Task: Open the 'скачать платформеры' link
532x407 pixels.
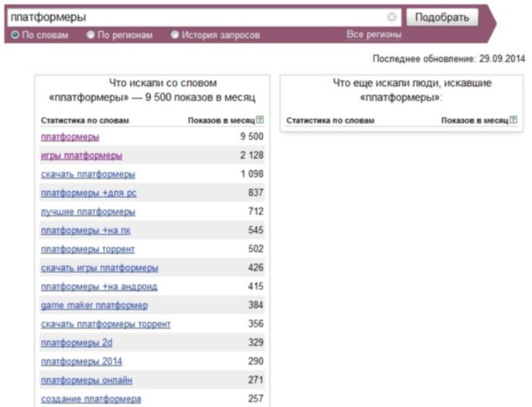Action: (x=88, y=174)
